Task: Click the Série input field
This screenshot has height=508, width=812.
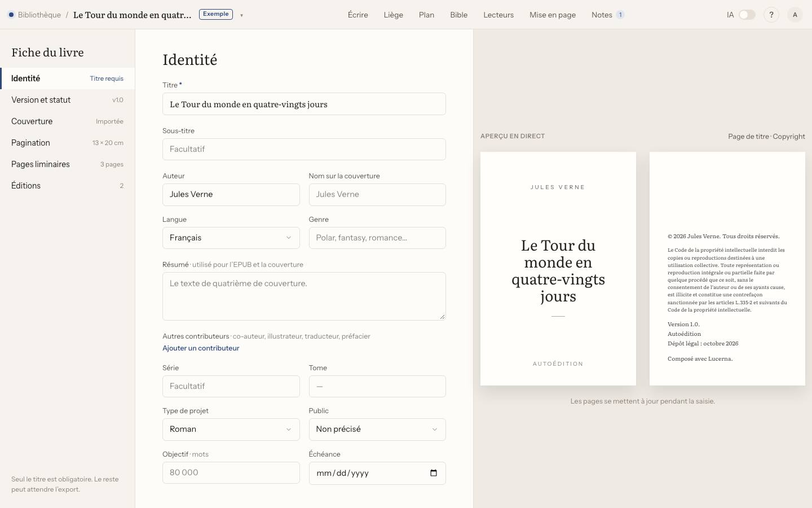Action: coord(231,386)
